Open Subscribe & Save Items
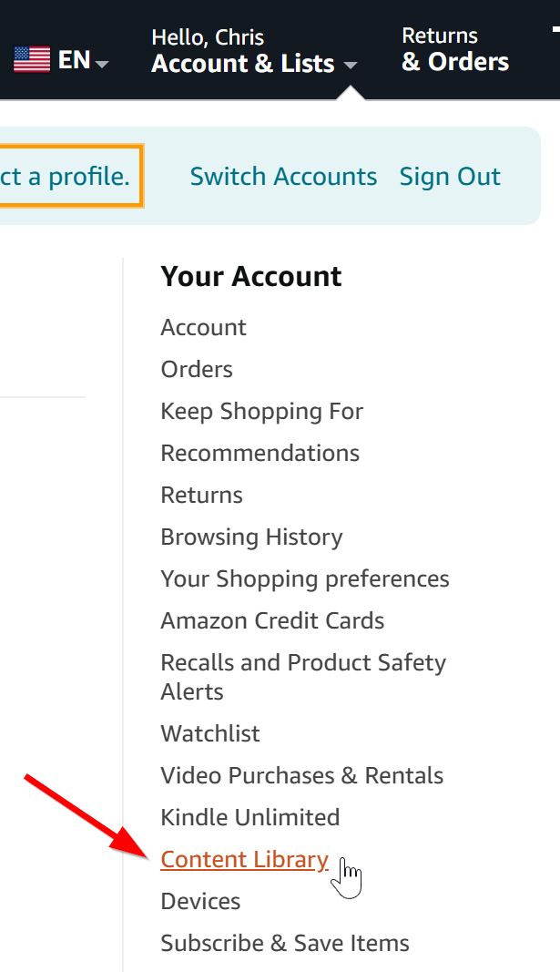 [284, 943]
